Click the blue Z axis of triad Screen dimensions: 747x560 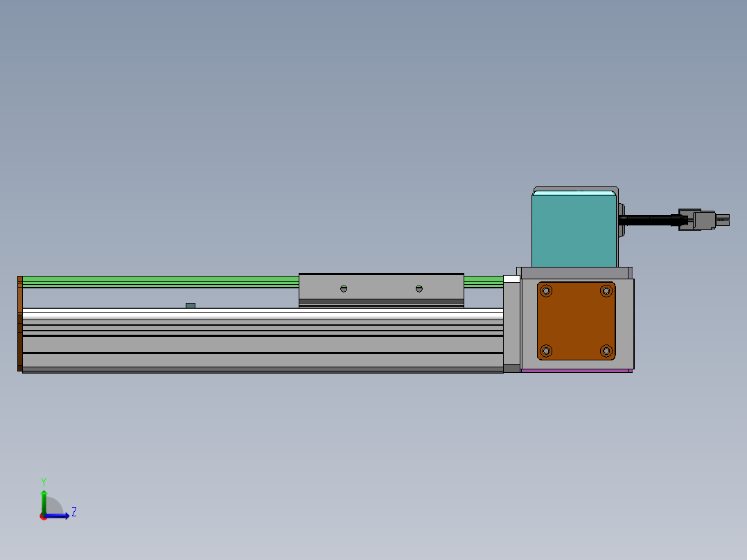click(58, 516)
